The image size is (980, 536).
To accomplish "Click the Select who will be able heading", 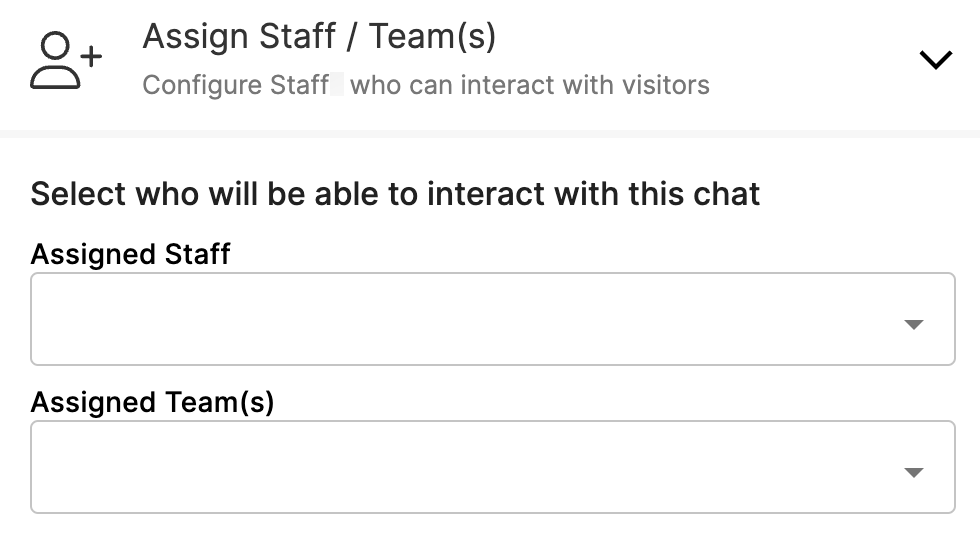I will pos(395,194).
